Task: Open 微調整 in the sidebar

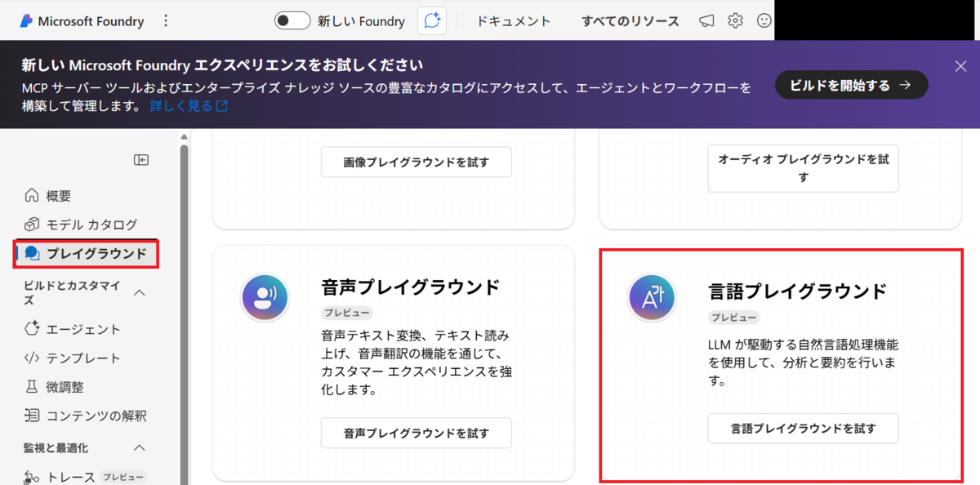Action: pos(65,387)
